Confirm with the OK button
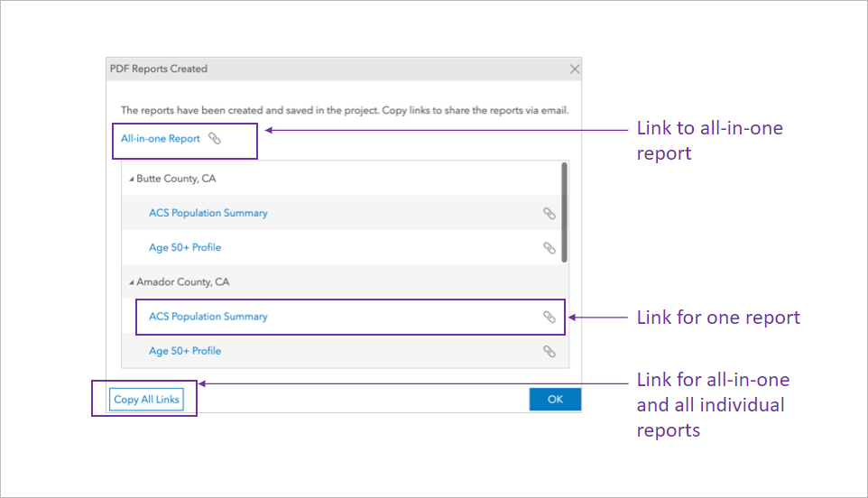The height and width of the screenshot is (498, 868). click(555, 400)
